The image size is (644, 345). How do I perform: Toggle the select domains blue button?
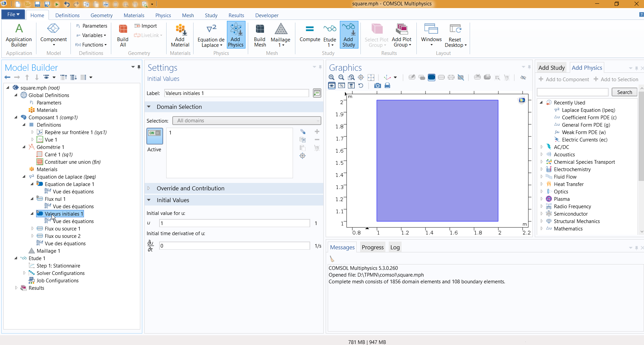(x=432, y=77)
